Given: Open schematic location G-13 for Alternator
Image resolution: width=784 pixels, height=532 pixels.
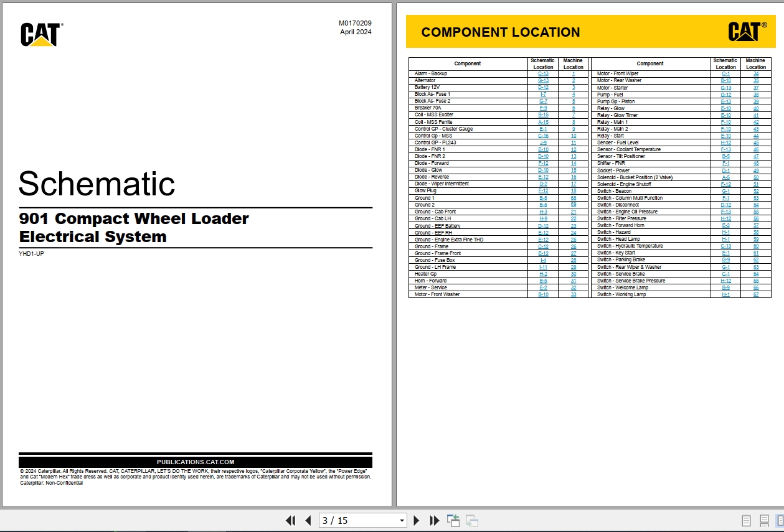Looking at the screenshot, I should (x=543, y=80).
